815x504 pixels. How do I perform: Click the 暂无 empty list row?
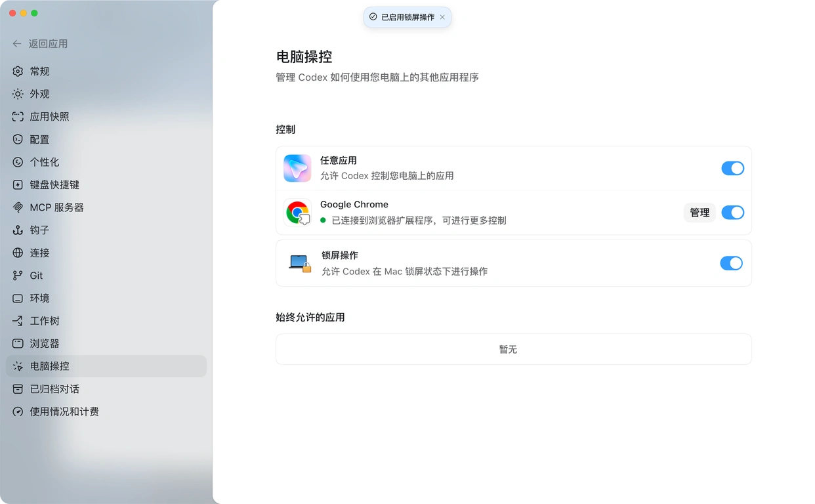[514, 349]
